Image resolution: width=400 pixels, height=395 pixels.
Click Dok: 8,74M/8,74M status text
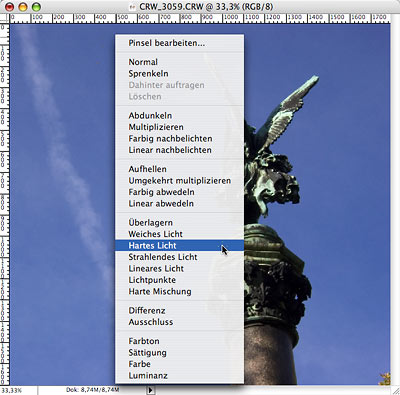click(x=92, y=390)
